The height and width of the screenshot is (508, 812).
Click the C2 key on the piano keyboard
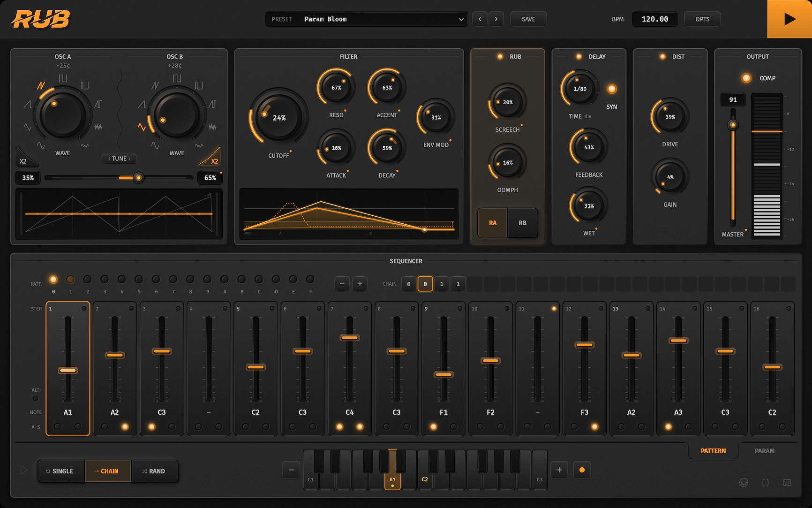click(425, 478)
